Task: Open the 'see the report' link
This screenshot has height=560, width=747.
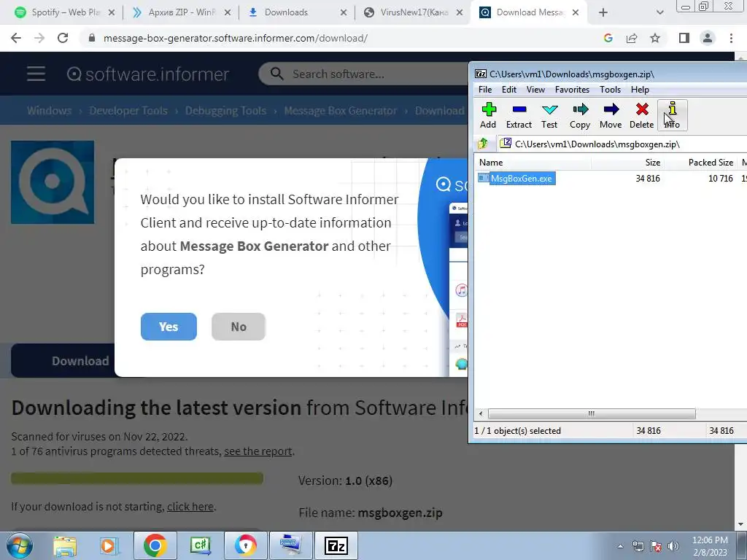Action: click(x=258, y=451)
